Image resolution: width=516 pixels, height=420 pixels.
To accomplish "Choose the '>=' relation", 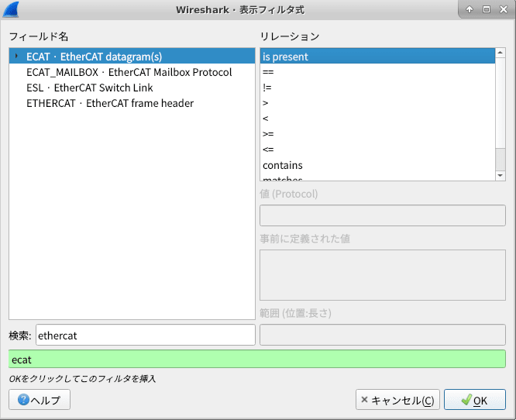I will (x=377, y=134).
